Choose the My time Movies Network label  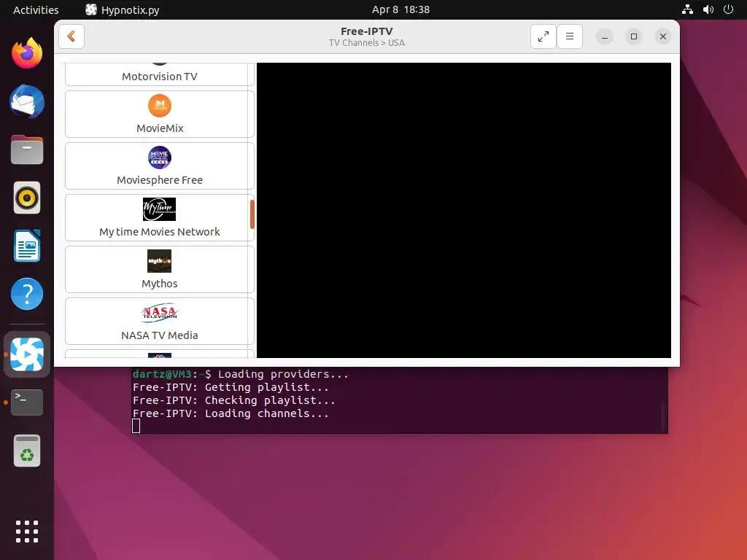pos(160,232)
